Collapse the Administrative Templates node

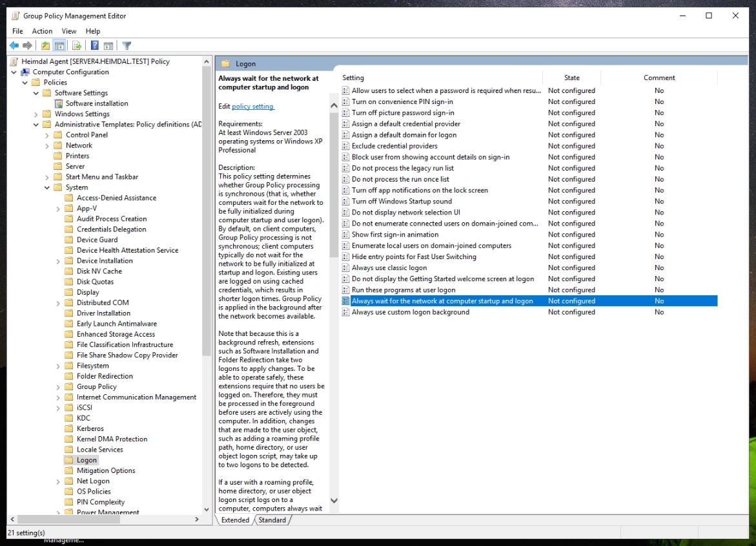(x=36, y=125)
